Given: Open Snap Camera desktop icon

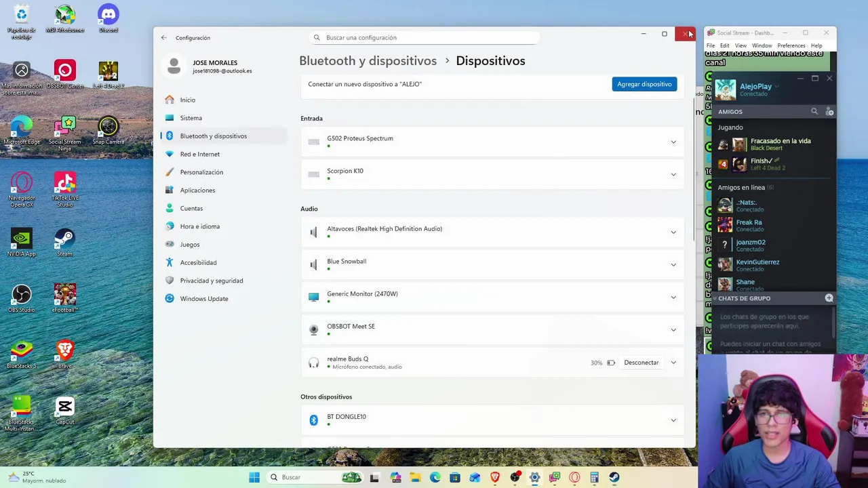Looking at the screenshot, I should point(108,131).
